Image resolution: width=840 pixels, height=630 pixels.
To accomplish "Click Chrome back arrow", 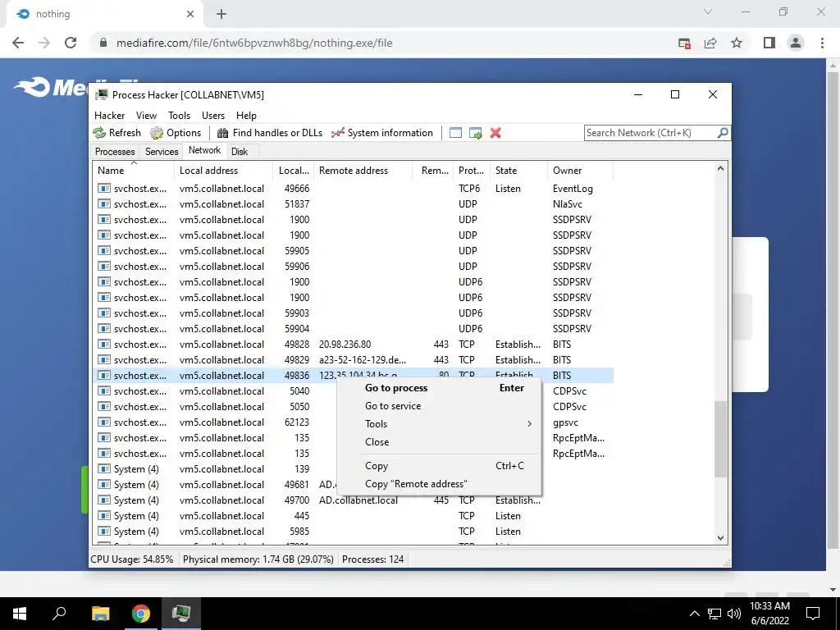I will coord(18,43).
